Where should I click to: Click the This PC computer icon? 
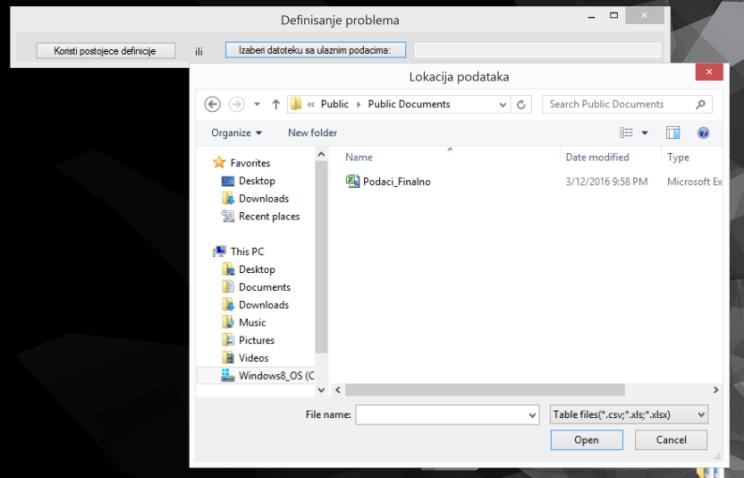tap(219, 252)
